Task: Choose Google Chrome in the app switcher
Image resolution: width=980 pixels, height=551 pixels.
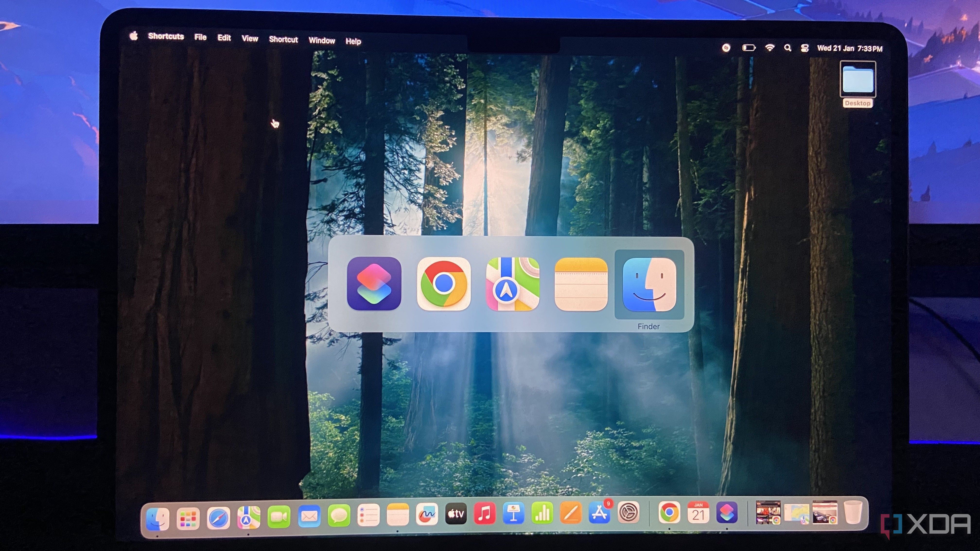Action: click(444, 284)
